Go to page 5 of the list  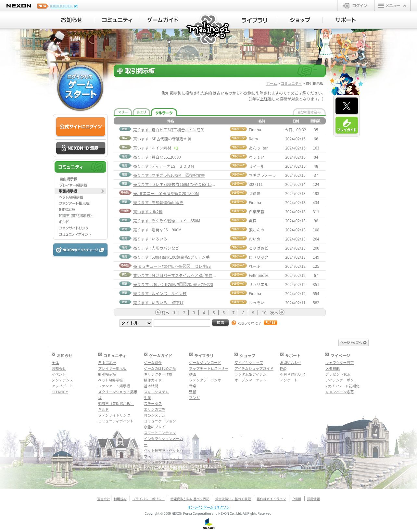pos(214,313)
